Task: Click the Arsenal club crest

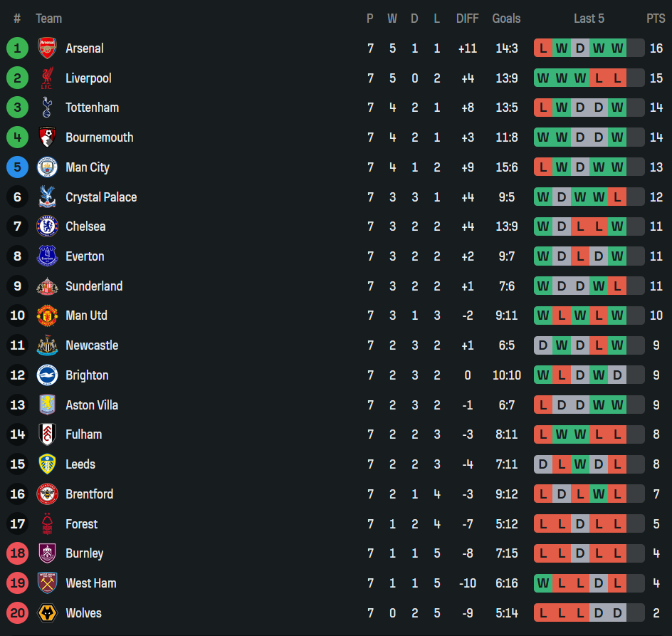Action: pos(47,48)
